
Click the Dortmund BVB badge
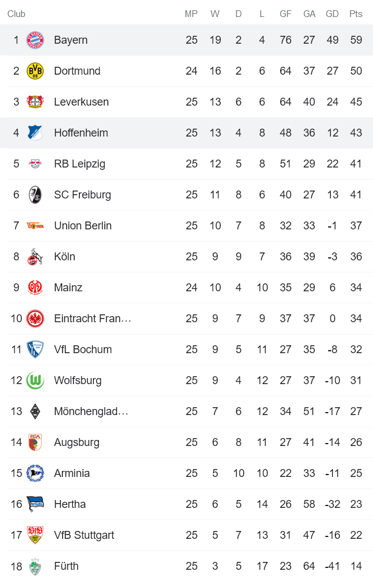tap(36, 71)
